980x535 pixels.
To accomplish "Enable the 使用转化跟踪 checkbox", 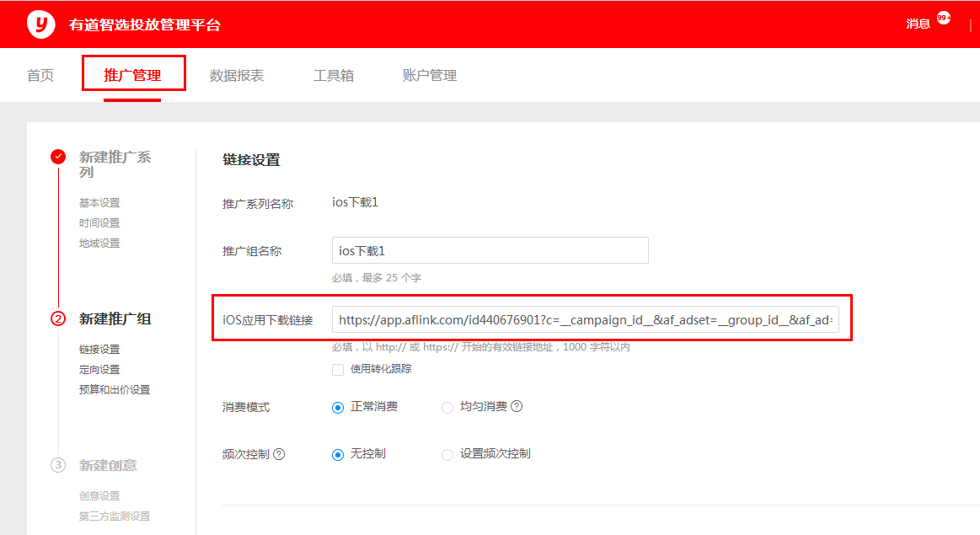I will coord(338,369).
